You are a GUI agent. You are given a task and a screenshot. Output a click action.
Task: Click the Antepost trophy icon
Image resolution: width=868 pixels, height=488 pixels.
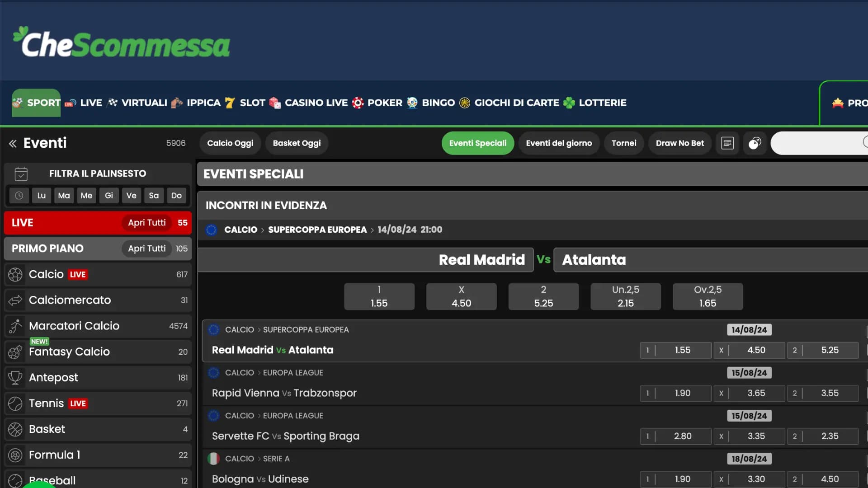[15, 378]
